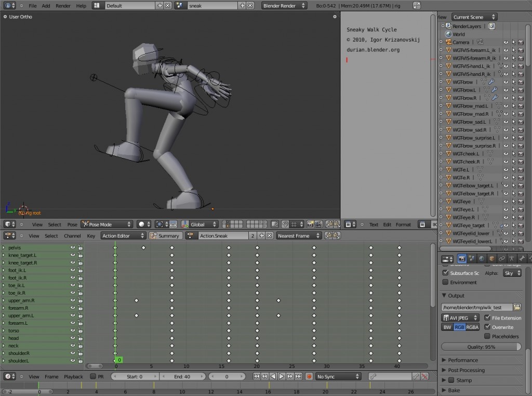This screenshot has height=396, width=532.
Task: Open the Pose Mode dropdown
Action: 106,224
